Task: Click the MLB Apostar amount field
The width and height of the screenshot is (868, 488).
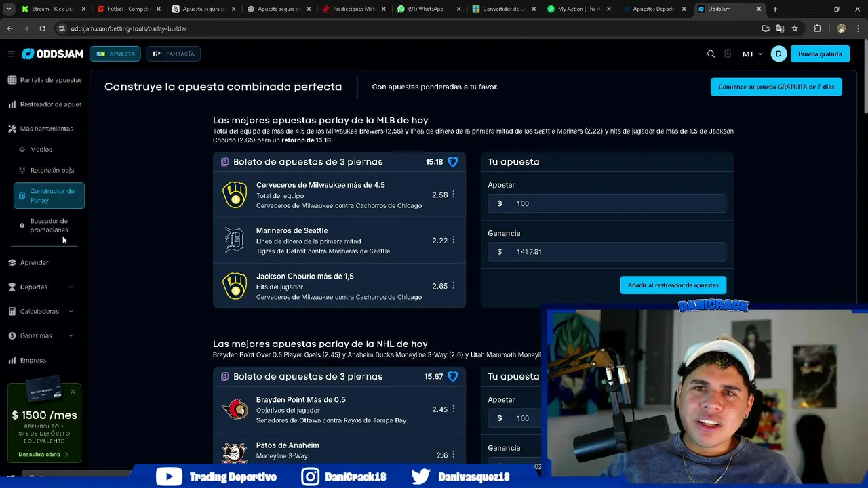Action: [x=607, y=203]
